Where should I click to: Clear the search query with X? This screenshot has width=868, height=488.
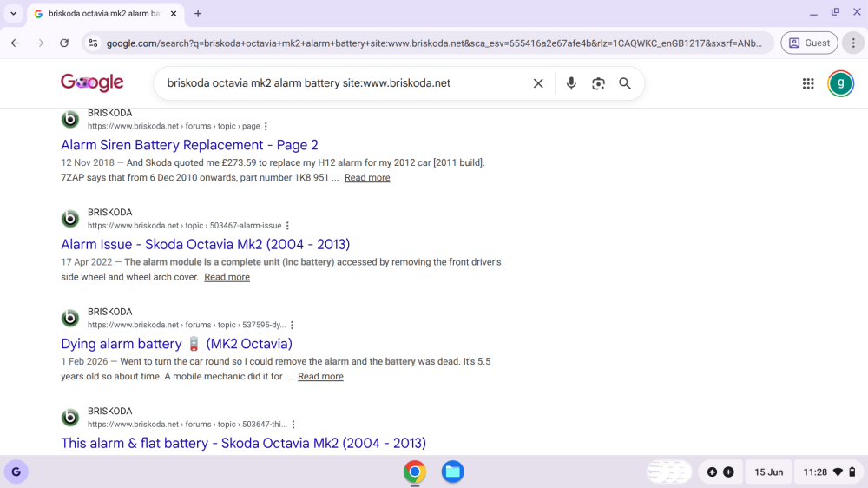[538, 83]
